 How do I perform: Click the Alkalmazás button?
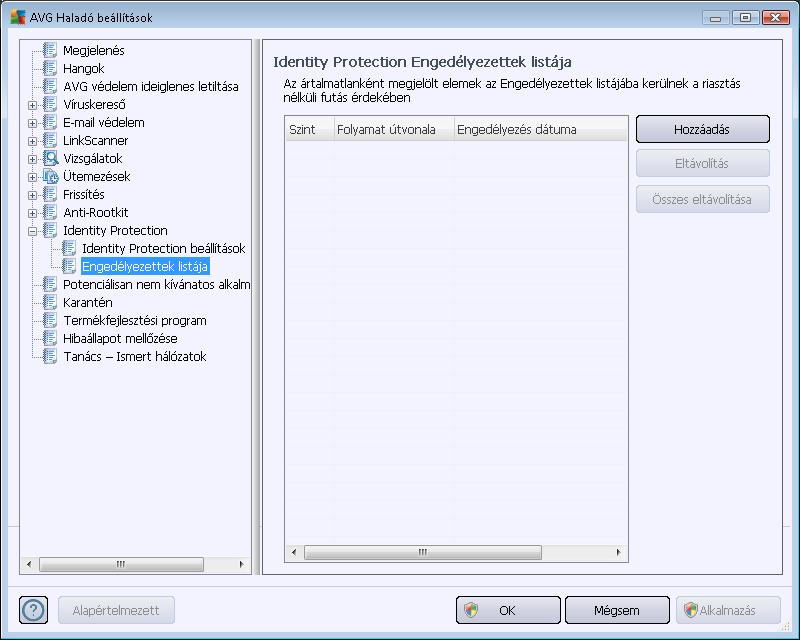coord(728,610)
